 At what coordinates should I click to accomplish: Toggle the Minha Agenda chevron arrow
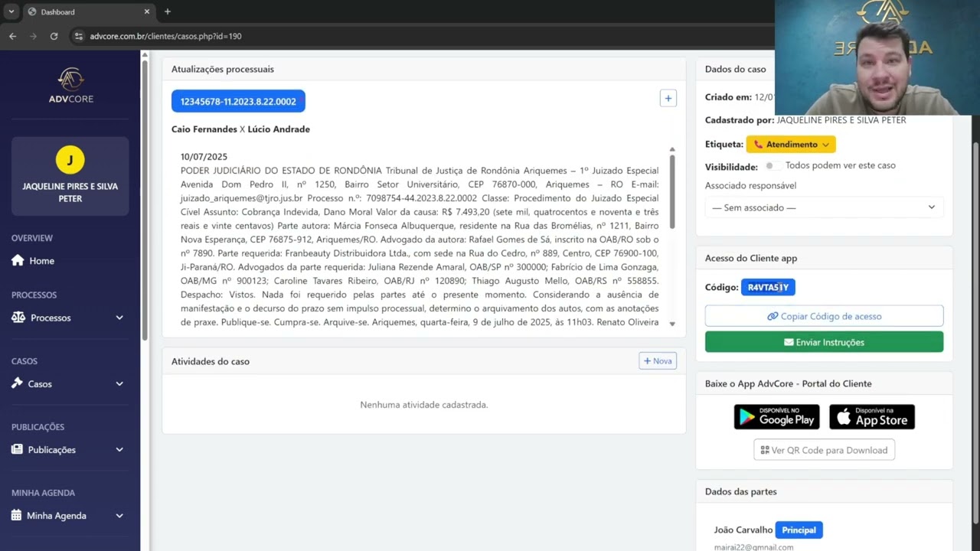click(x=119, y=515)
